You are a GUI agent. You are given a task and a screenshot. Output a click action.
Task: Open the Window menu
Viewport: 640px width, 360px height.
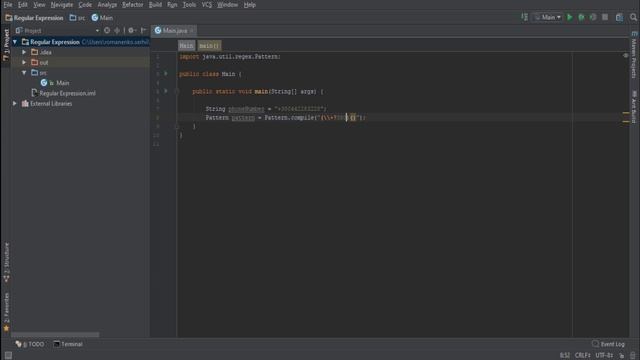coord(227,5)
